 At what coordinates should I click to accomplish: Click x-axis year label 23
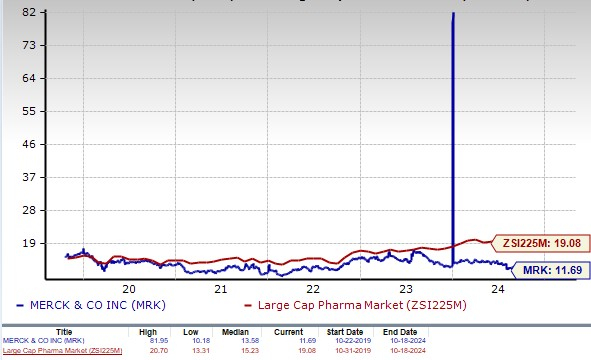406,289
